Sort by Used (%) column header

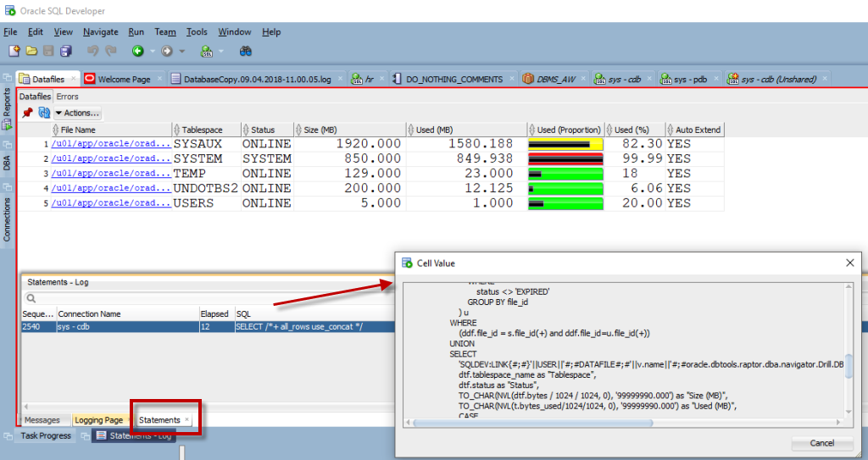click(x=635, y=130)
